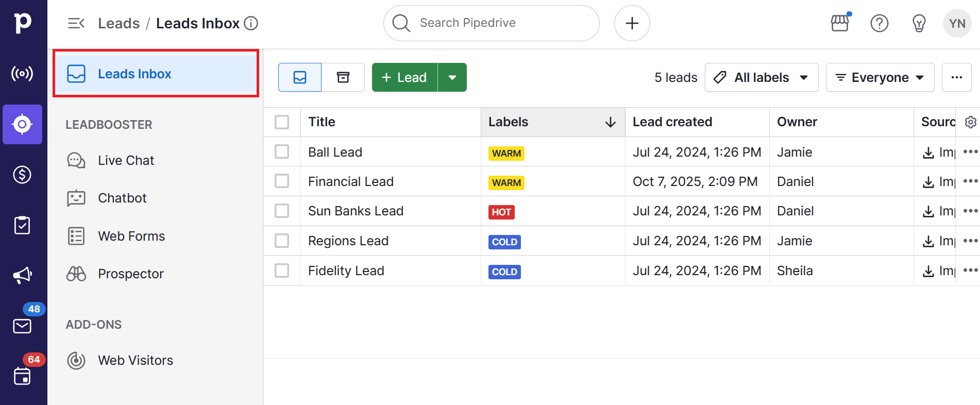This screenshot has height=405, width=980.
Task: Open row actions dots for Ball Lead
Action: pyautogui.click(x=971, y=151)
